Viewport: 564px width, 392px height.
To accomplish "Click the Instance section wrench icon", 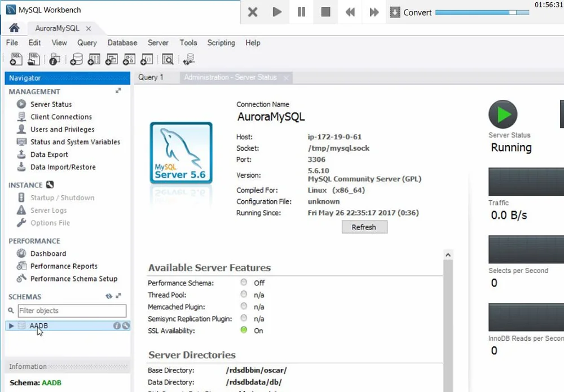I will click(x=50, y=185).
